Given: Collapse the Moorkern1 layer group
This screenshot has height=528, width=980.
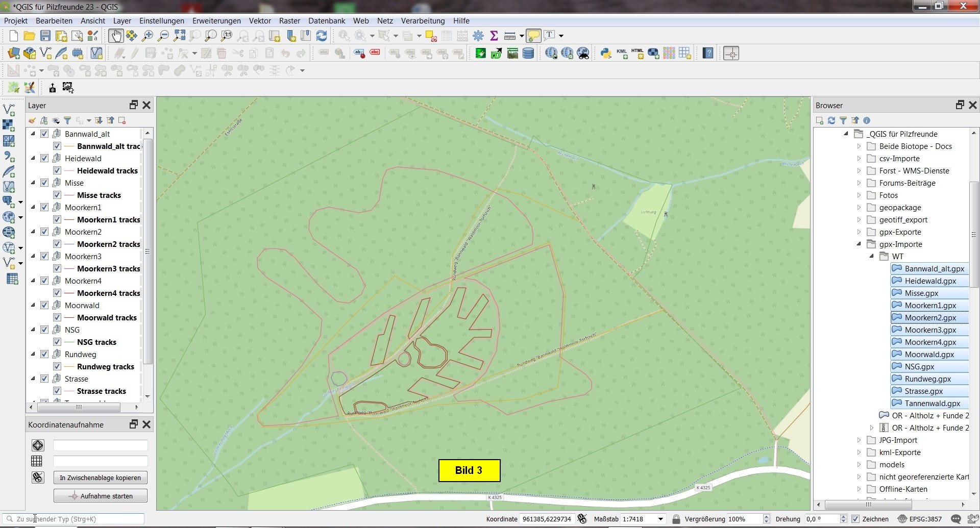Looking at the screenshot, I should click(33, 207).
